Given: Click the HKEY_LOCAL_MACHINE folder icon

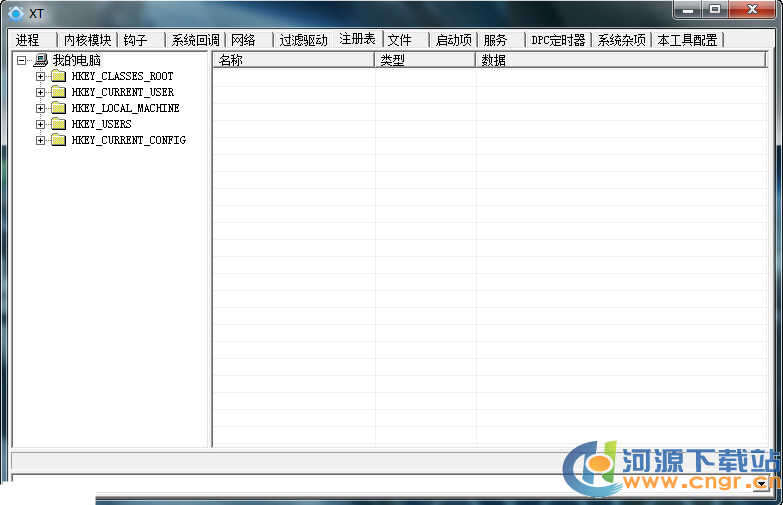Looking at the screenshot, I should 58,108.
